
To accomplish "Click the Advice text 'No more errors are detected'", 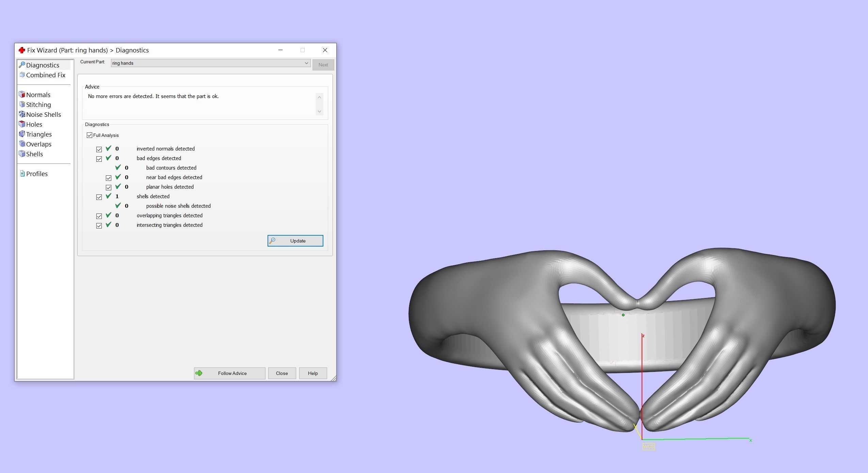I will tap(120, 96).
